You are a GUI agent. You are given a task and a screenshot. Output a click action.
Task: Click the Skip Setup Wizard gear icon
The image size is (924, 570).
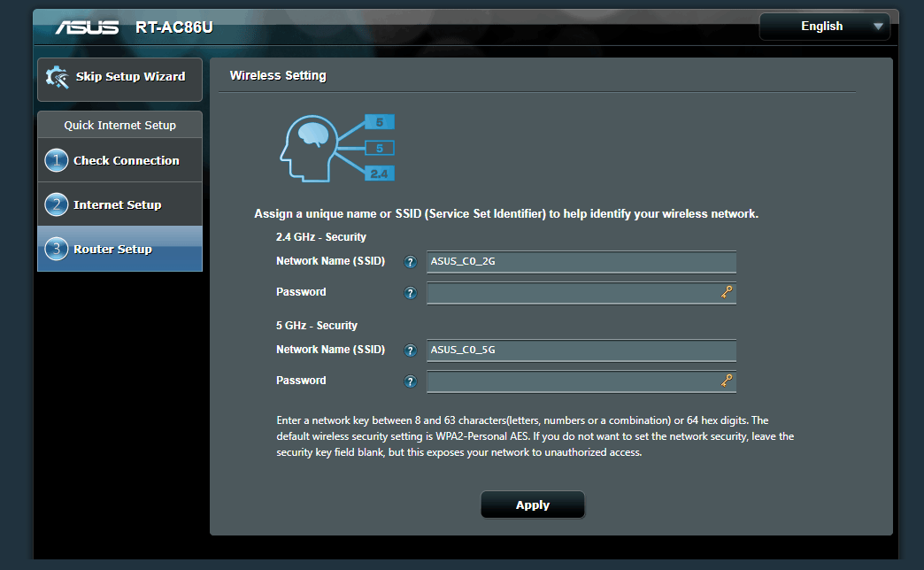tap(58, 77)
